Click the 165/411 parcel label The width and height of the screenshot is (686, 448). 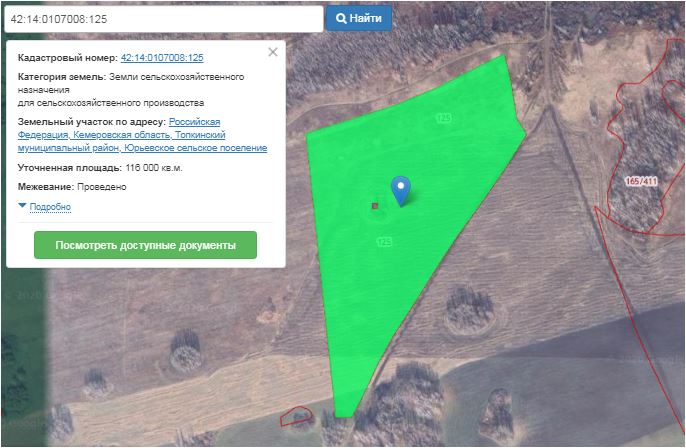[640, 181]
